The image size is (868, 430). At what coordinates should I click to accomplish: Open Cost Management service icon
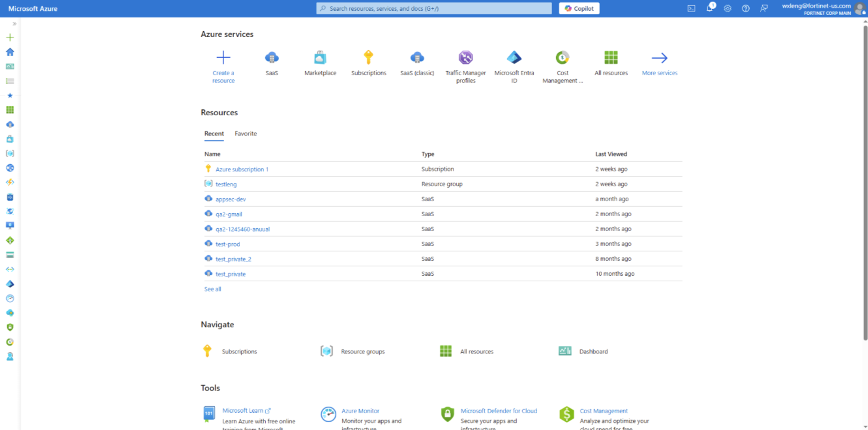tap(562, 63)
